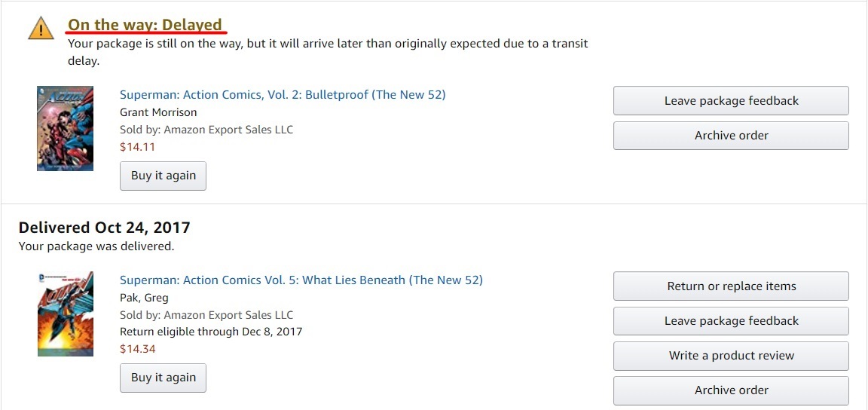Click the $14.34 price
This screenshot has width=868, height=410.
(x=137, y=349)
